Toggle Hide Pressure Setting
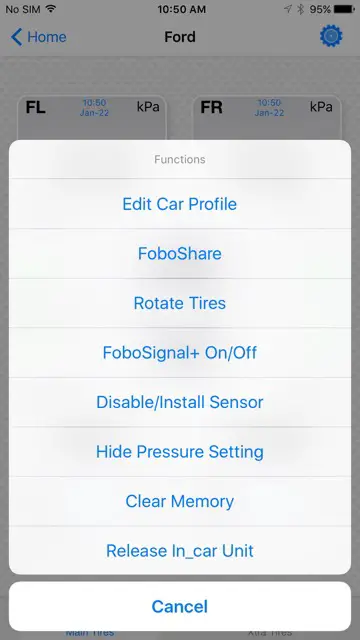The image size is (360, 640). click(180, 451)
